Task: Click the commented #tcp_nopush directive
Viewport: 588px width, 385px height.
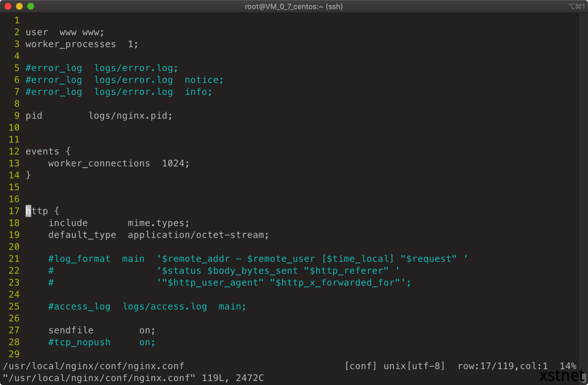Action: pyautogui.click(x=79, y=342)
